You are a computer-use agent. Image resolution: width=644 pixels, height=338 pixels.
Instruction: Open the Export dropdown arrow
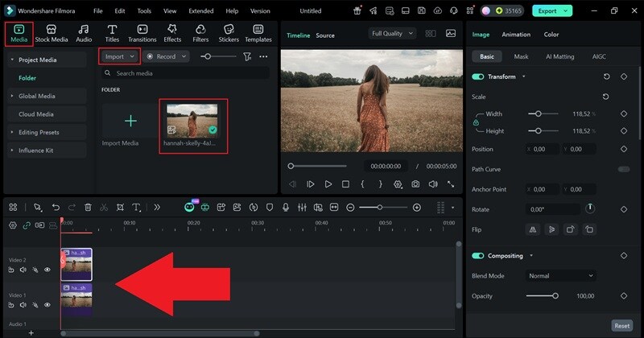(x=566, y=11)
